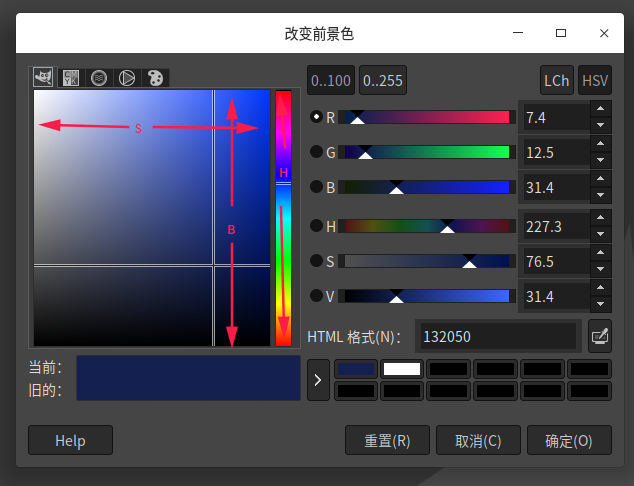Open Help for the color dialog

(70, 440)
